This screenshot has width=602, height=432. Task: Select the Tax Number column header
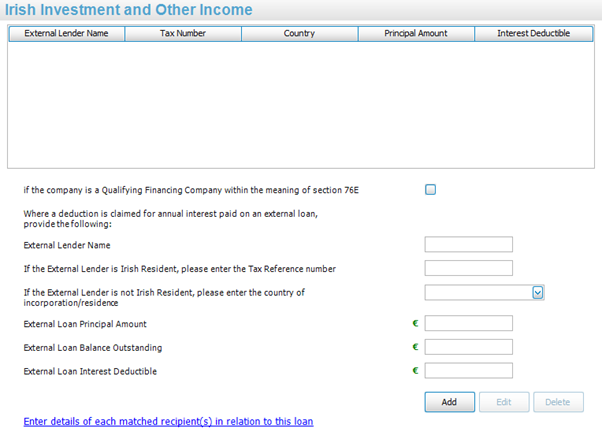[x=183, y=33]
